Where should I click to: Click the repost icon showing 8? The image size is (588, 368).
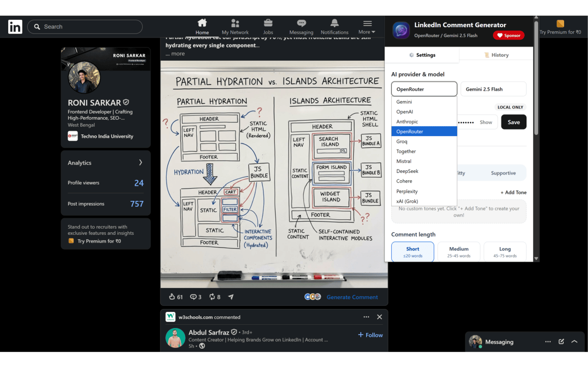(x=212, y=297)
